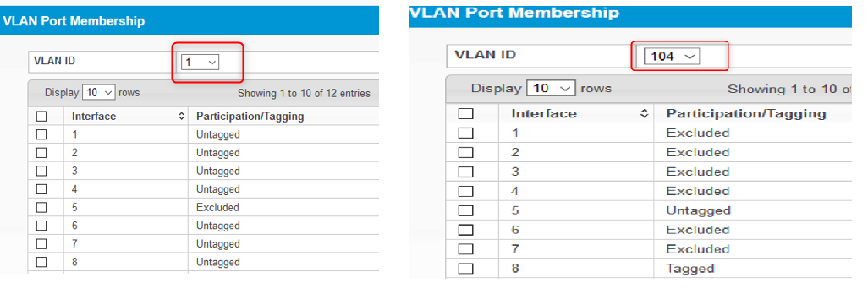Image resolution: width=868 pixels, height=305 pixels.
Task: Tick checkbox for interface 1 in VLAN 1 table
Action: (x=41, y=135)
